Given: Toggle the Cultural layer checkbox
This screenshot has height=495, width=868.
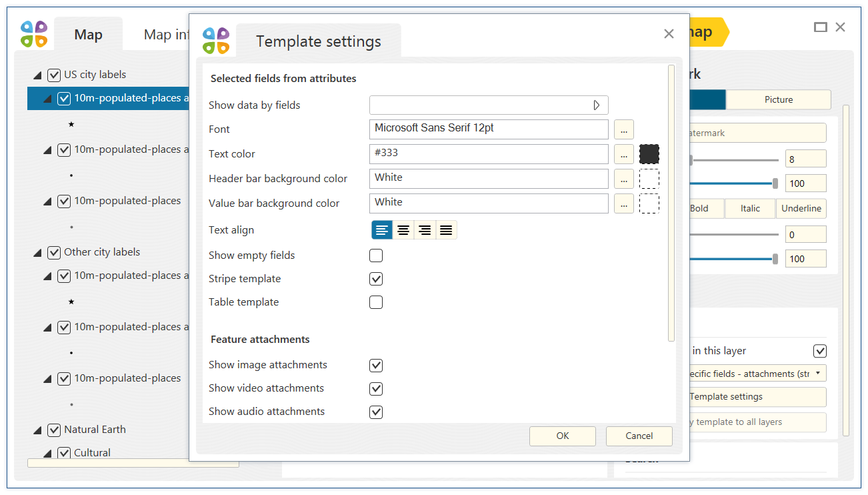Looking at the screenshot, I should 64,453.
